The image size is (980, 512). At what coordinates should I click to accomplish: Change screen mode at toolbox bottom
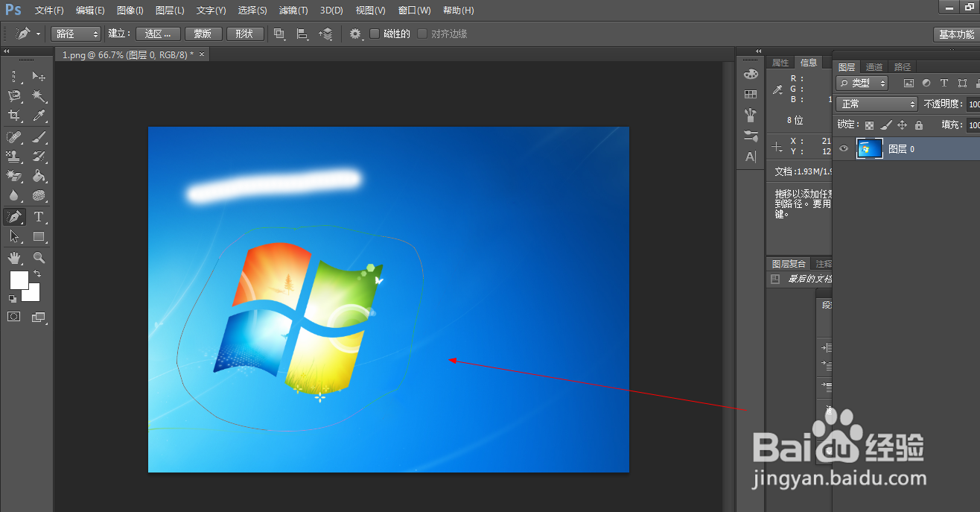[39, 317]
